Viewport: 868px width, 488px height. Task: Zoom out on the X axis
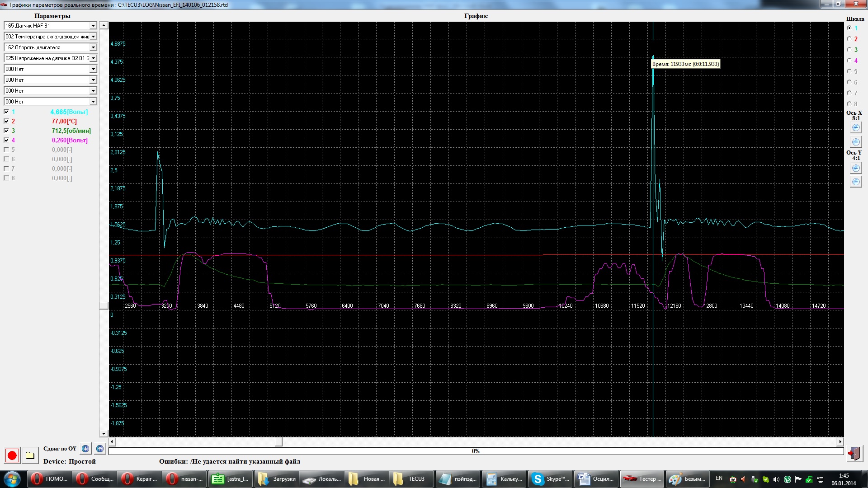click(x=856, y=142)
